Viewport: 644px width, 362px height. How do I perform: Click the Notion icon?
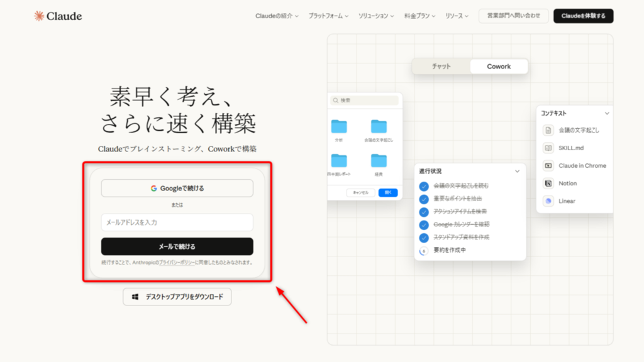(548, 184)
